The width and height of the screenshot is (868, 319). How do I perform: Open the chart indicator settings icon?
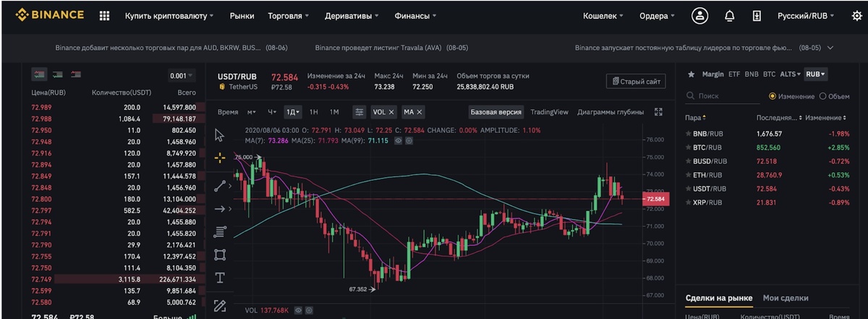click(359, 112)
